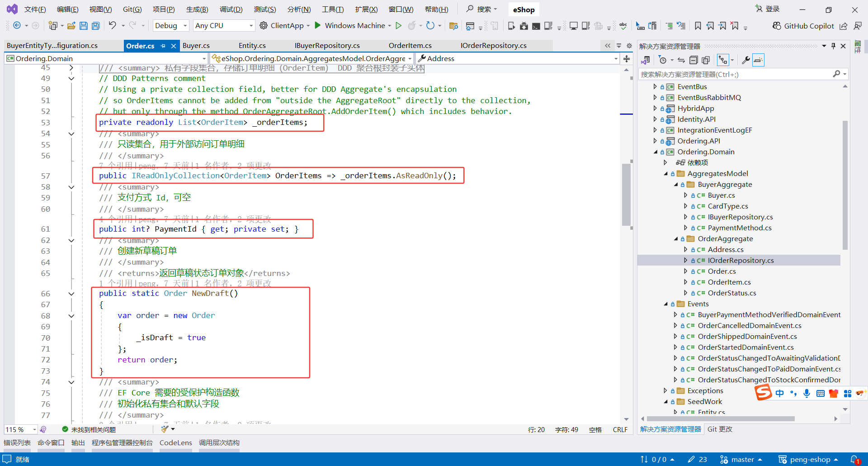The width and height of the screenshot is (868, 466).
Task: Toggle Preview Selected Items in Solution Explorer
Action: click(x=758, y=60)
